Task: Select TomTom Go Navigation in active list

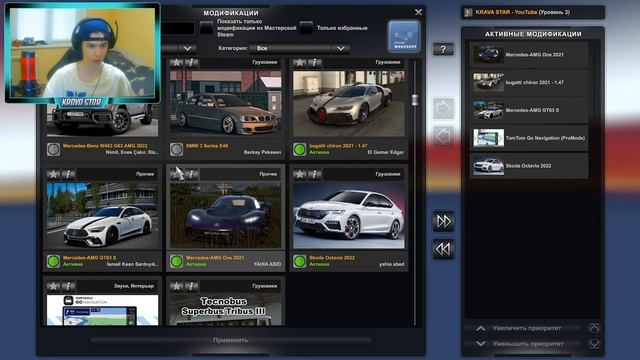Action: (x=529, y=138)
